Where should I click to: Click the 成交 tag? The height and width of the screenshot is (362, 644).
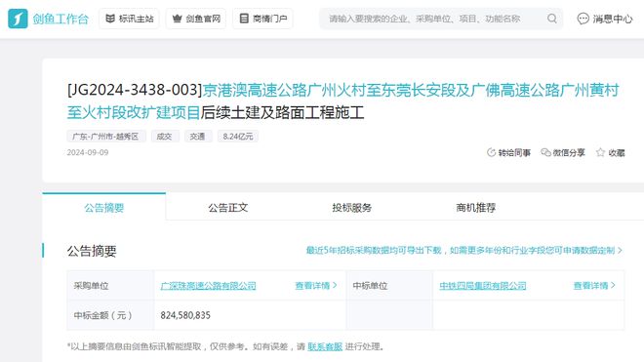click(x=165, y=137)
